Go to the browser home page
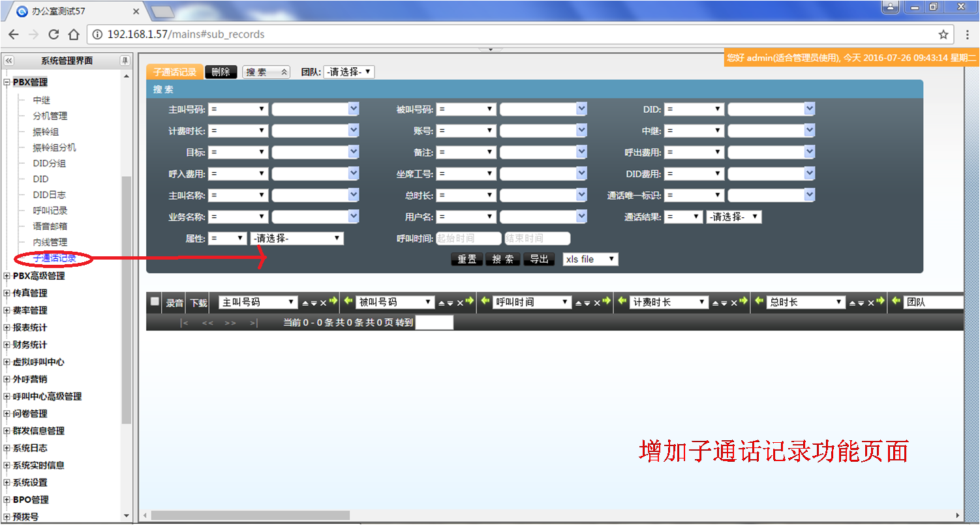 click(x=74, y=34)
